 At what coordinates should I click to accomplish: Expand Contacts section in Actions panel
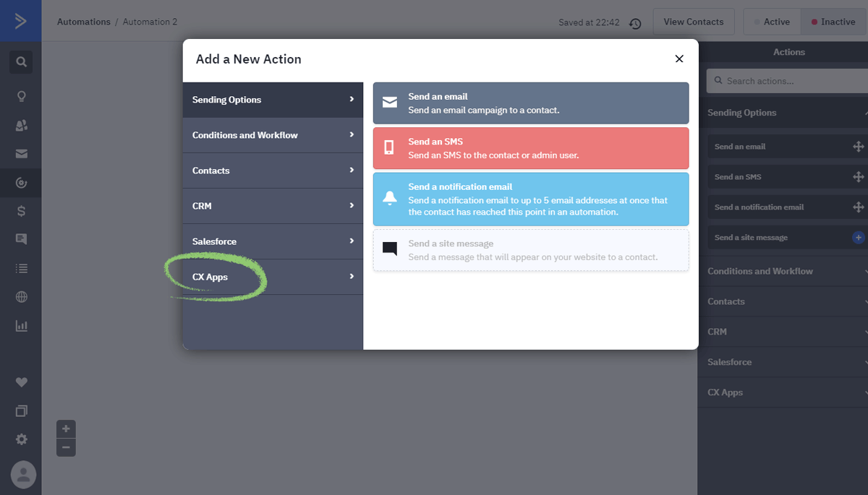[x=784, y=301]
